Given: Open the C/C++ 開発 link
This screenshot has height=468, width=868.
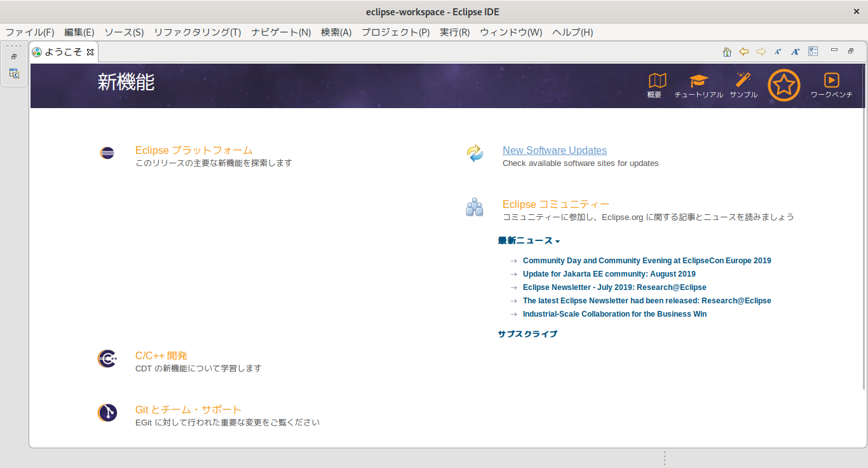Looking at the screenshot, I should click(x=161, y=356).
